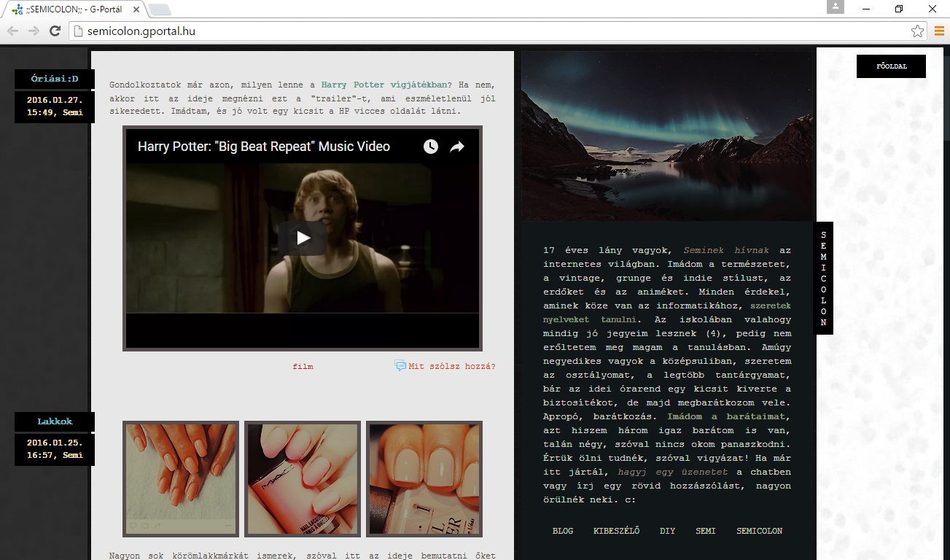Click the date 2016.01.25. 16:57, Semi
Screen dimensions: 950x560
click(55, 449)
